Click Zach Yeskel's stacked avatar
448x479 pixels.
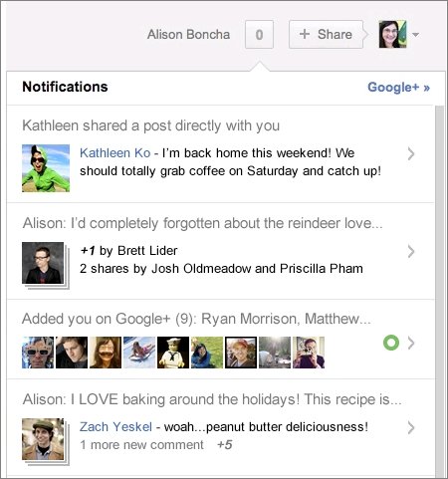[x=46, y=441]
